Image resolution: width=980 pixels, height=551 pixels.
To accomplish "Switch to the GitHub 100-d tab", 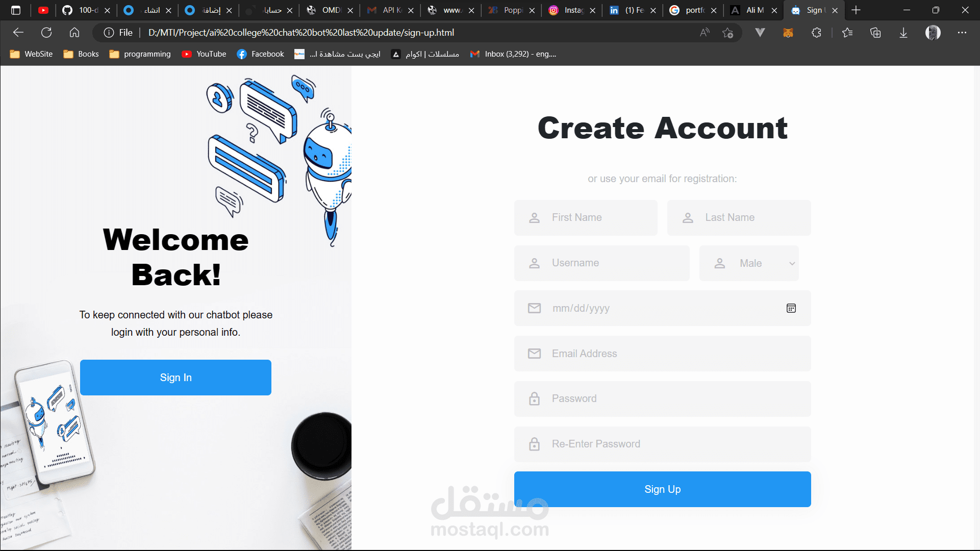I will (81, 10).
